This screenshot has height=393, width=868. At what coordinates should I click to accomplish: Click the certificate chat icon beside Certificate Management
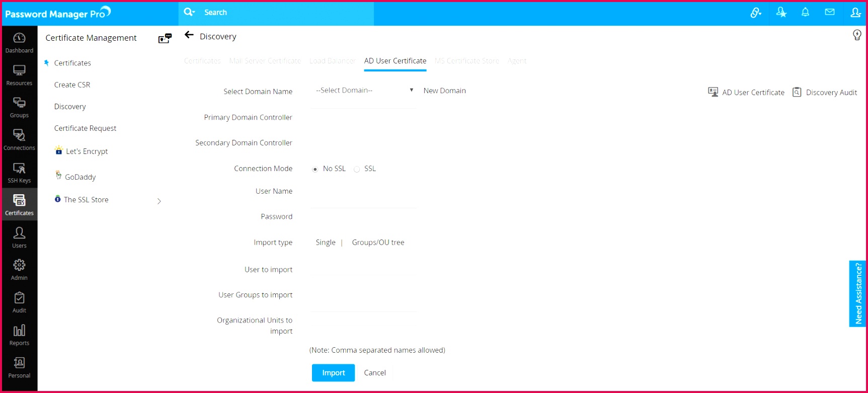[x=165, y=38]
